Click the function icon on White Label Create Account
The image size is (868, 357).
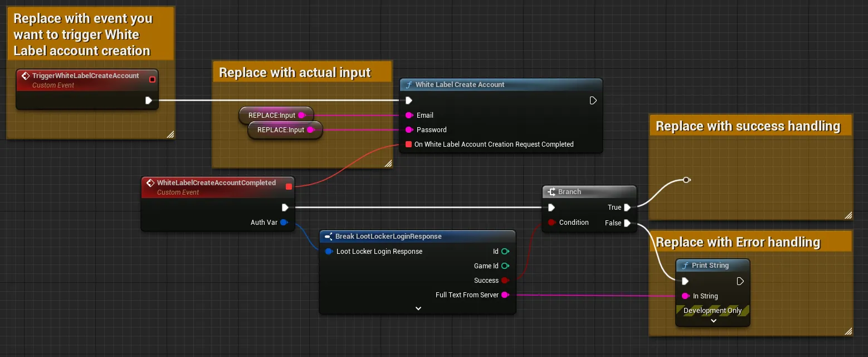click(409, 85)
